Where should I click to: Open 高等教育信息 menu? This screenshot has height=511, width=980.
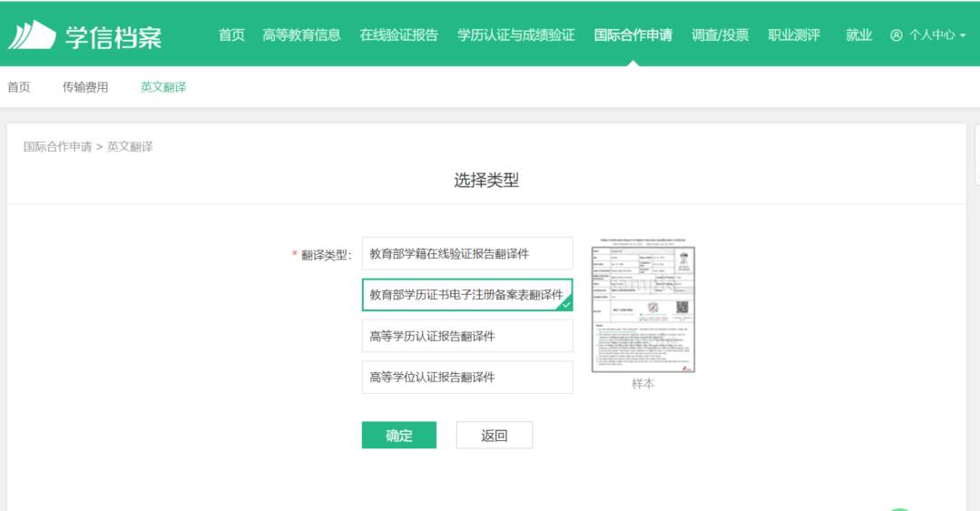[301, 35]
